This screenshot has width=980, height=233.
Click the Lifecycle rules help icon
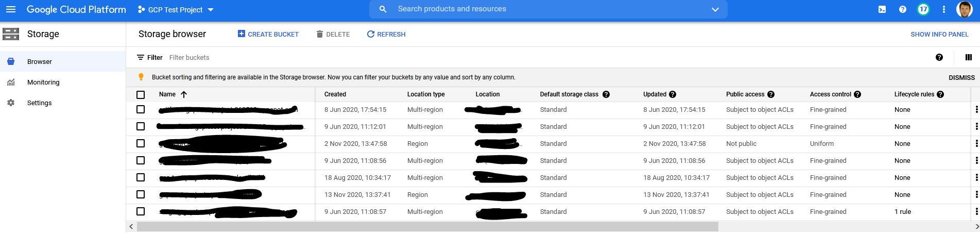pos(940,94)
